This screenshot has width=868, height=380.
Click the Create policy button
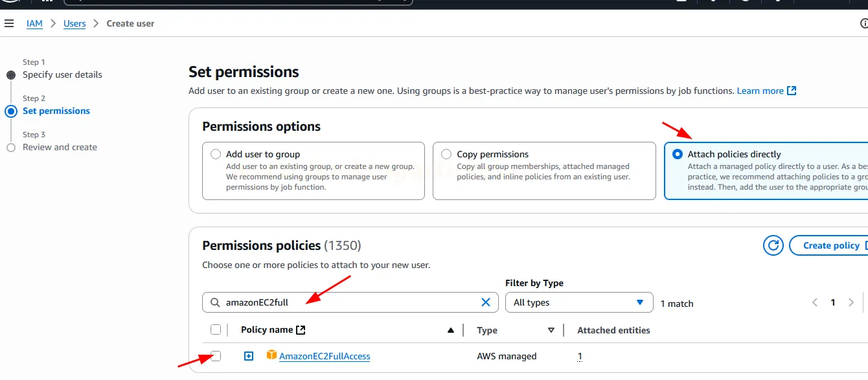pos(830,245)
